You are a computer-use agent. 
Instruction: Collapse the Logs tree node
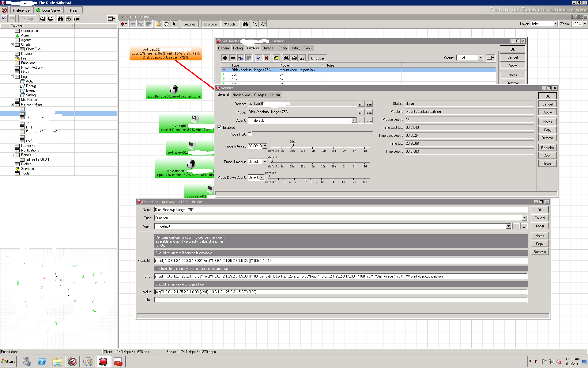[12, 77]
